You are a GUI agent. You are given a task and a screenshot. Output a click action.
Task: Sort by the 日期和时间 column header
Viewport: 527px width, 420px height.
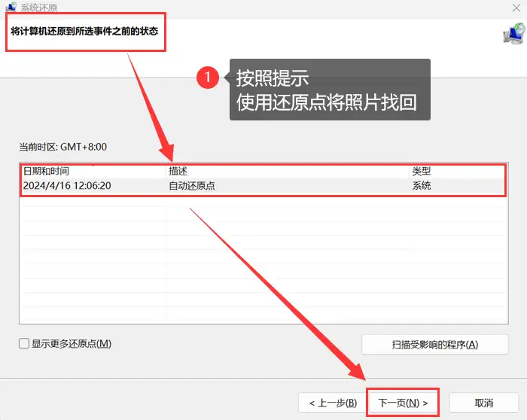pos(94,172)
